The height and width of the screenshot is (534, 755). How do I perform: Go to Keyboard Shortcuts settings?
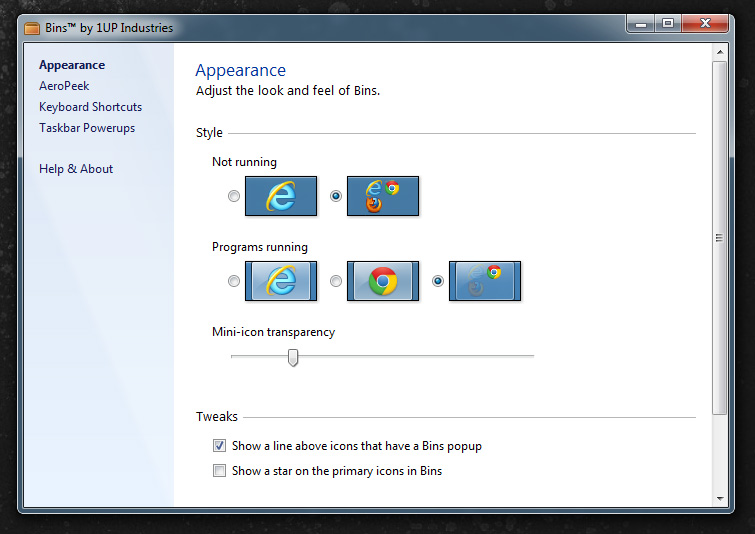click(x=91, y=107)
